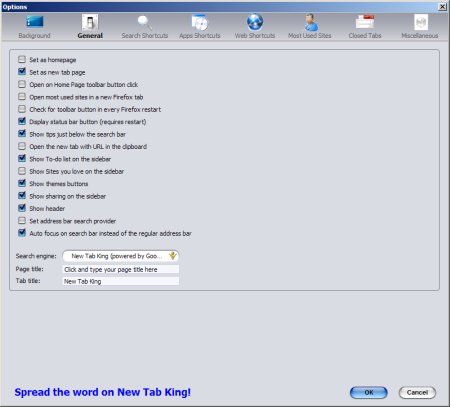The image size is (450, 407).
Task: Toggle Auto focus on search bar option
Action: [22, 233]
